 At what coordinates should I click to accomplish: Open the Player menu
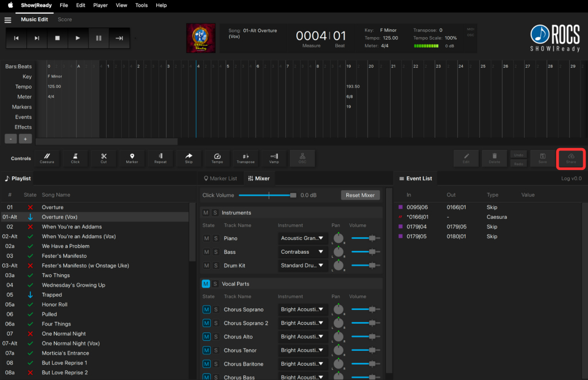(x=100, y=5)
